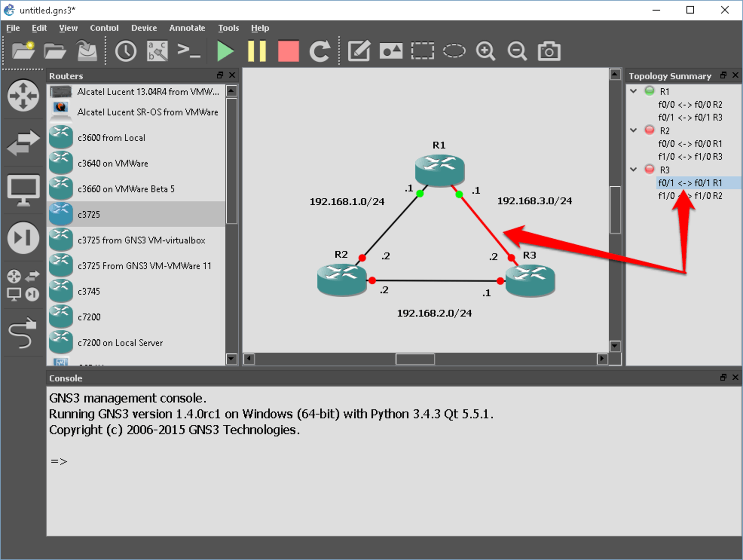Take a screenshot with the camera icon

pos(549,51)
